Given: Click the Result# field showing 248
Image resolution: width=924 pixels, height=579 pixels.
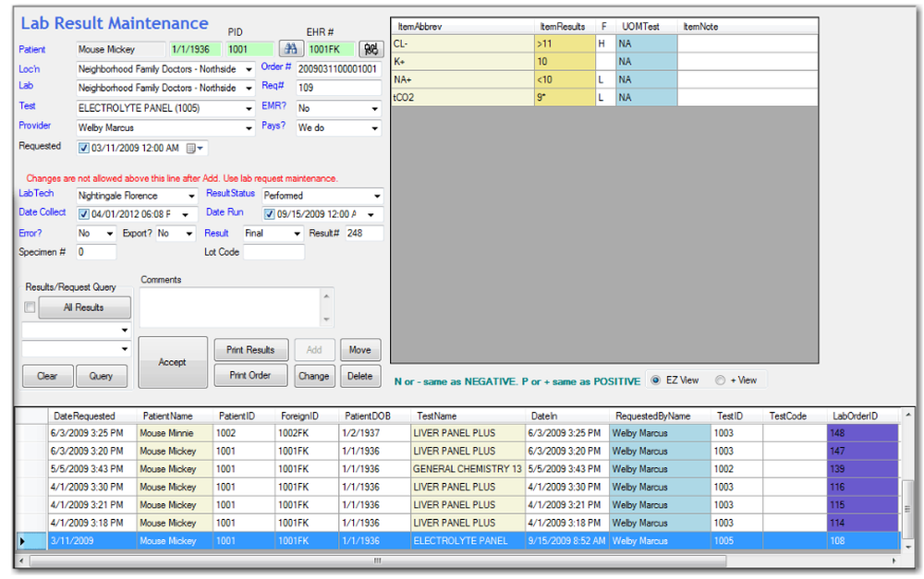Looking at the screenshot, I should coord(363,234).
